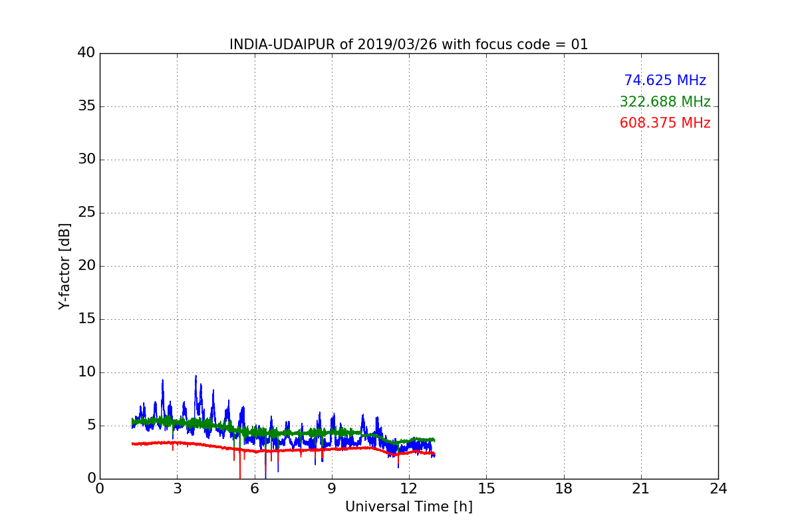Click x-axis tick label 18
This screenshot has height=532, width=798.
(x=564, y=489)
